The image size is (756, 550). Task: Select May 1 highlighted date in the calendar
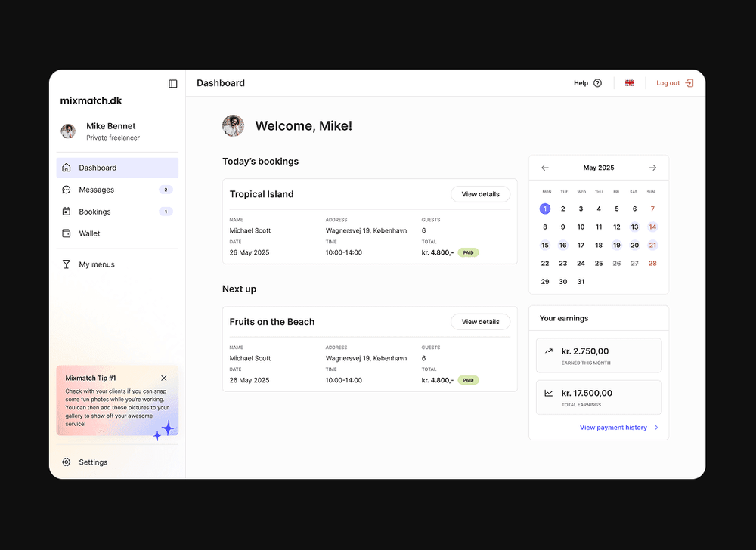(545, 208)
